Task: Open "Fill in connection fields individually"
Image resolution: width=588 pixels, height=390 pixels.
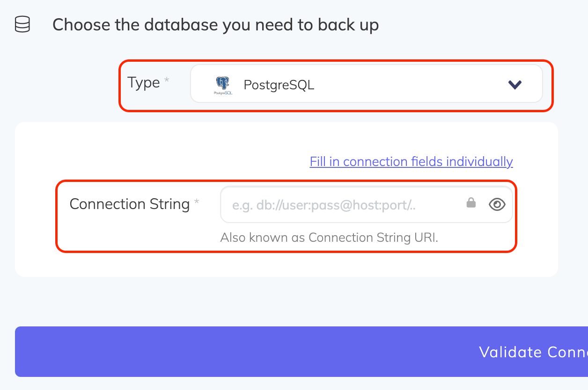Action: click(411, 161)
